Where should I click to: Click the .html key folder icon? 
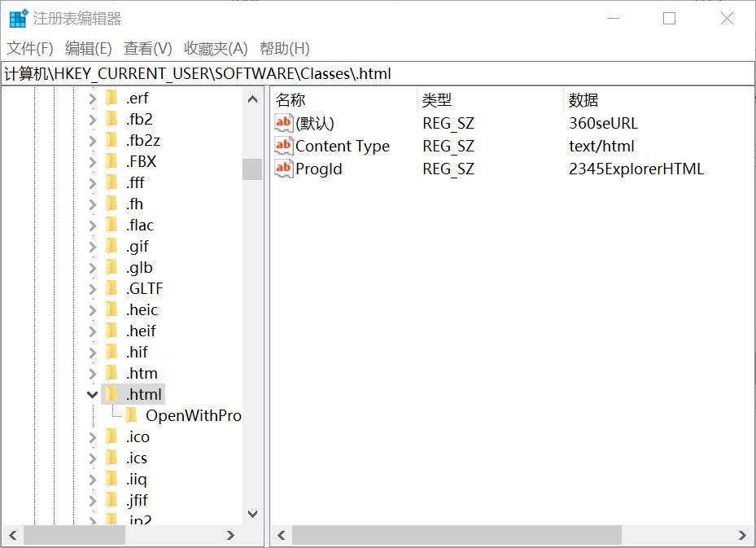[x=113, y=393]
